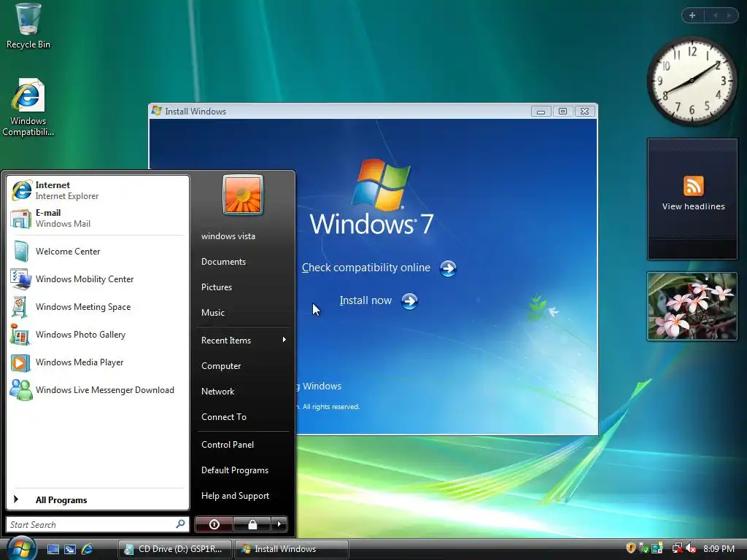The width and height of the screenshot is (747, 560).
Task: Select Connect To in Start menu
Action: point(243,416)
